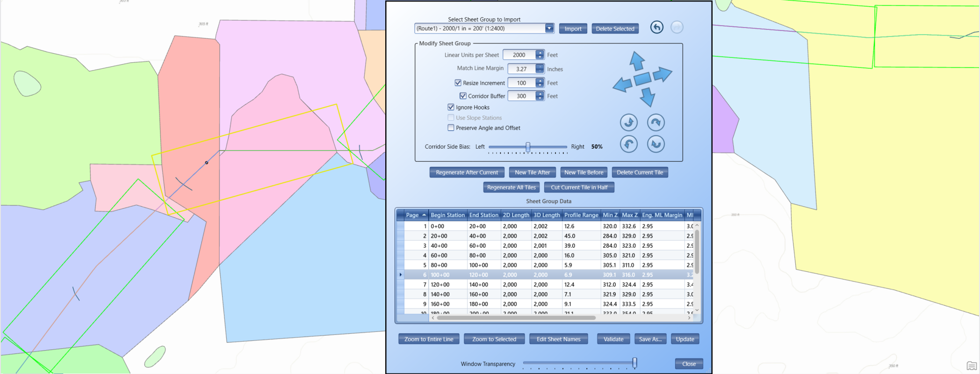Increase Match Line Margin with up spinner

[x=540, y=66]
